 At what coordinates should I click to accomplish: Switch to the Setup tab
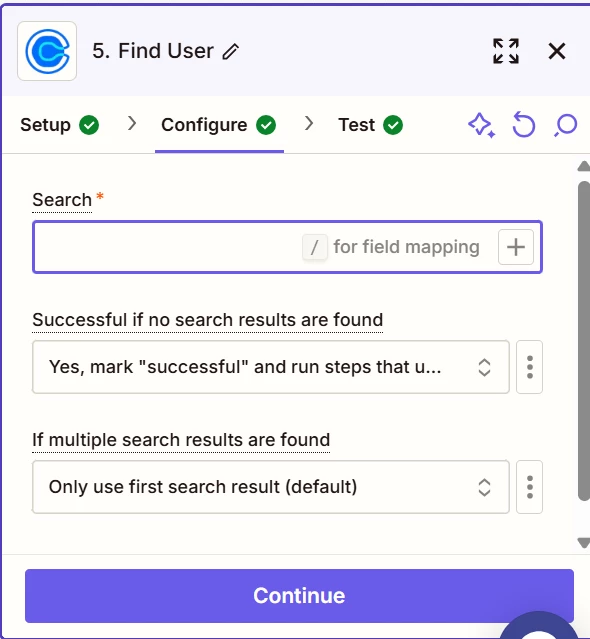tap(59, 125)
